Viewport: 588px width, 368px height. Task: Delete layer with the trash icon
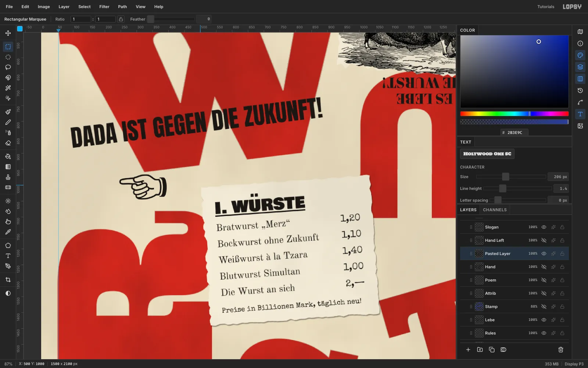561,350
